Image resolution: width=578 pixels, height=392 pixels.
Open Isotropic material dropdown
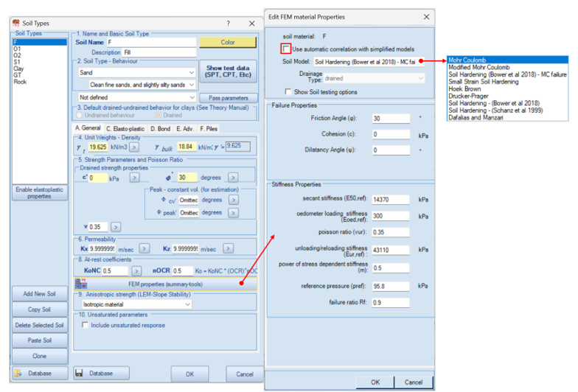[x=137, y=304]
